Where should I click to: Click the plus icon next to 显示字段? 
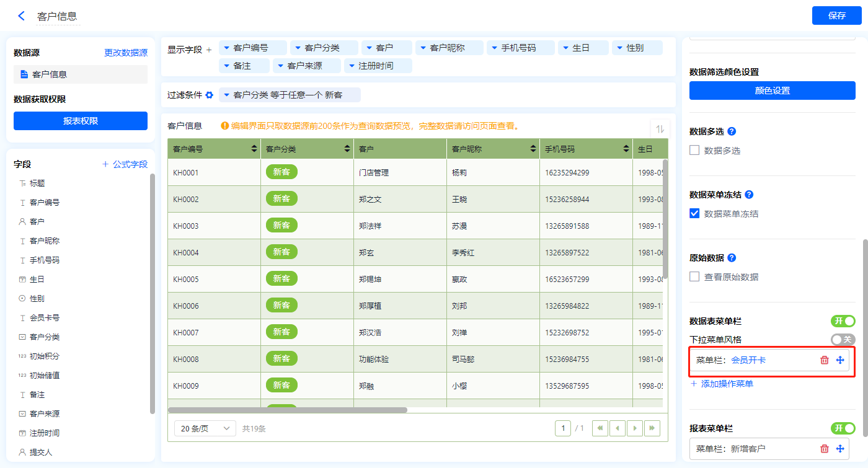click(209, 49)
